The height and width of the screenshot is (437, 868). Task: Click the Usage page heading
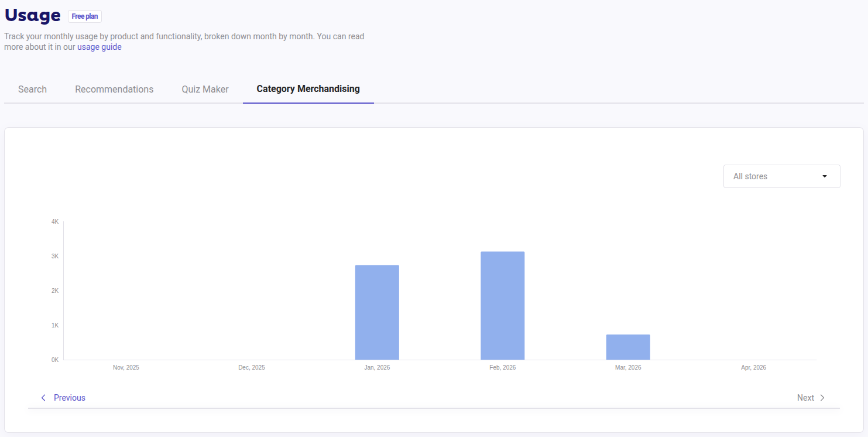(x=32, y=15)
